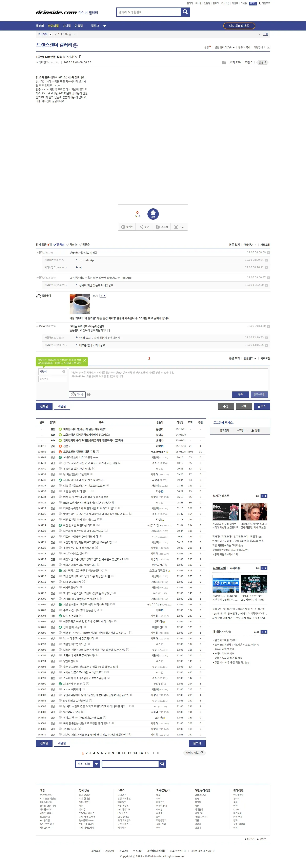Sort comments by 최신순
The image size is (306, 868).
click(72, 245)
